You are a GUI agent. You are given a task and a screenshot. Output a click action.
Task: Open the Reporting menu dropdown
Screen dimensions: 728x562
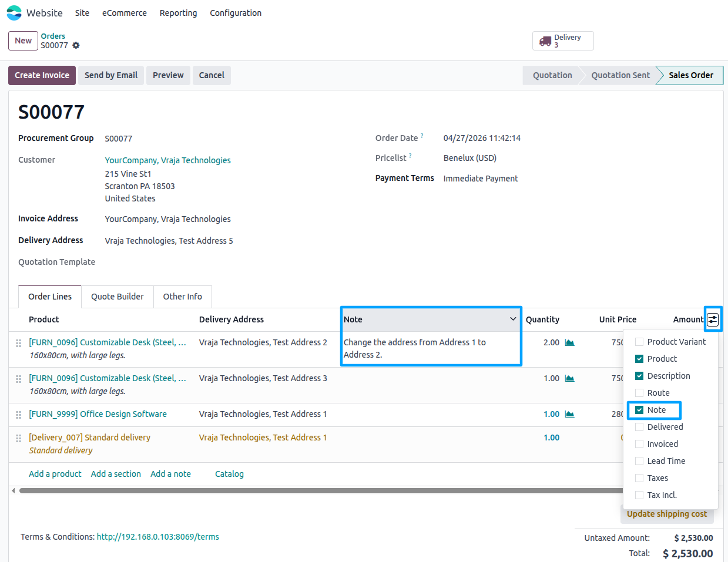[179, 13]
